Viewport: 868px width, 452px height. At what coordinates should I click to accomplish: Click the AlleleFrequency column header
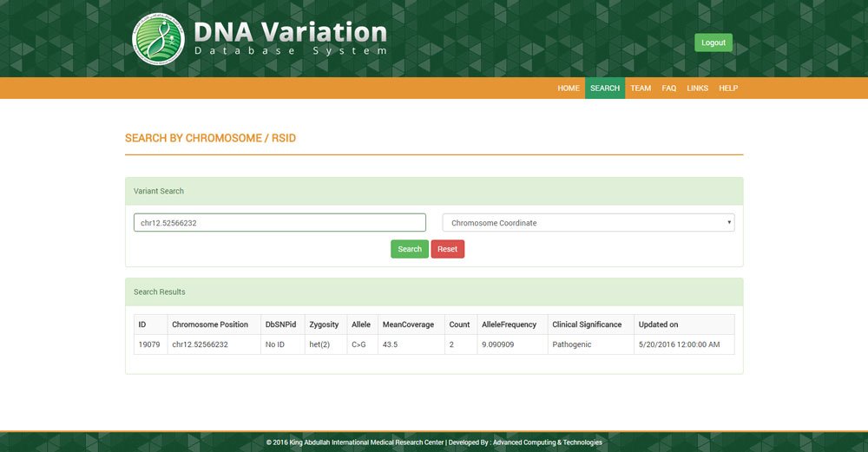[x=509, y=324]
